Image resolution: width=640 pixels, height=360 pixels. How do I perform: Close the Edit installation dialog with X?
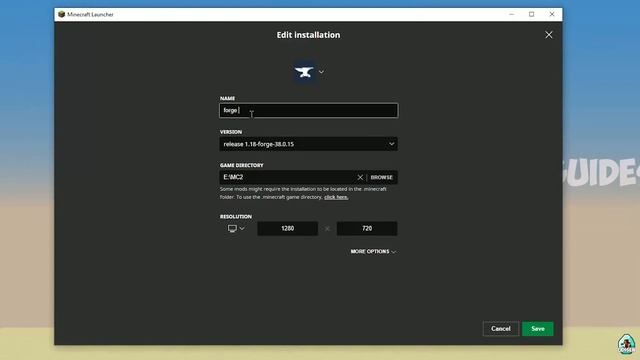point(549,35)
